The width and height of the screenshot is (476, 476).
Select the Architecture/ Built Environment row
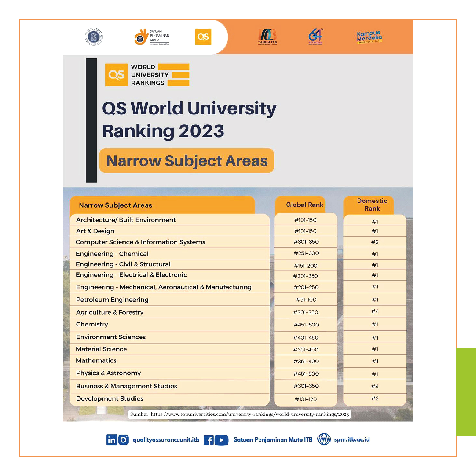[169, 220]
